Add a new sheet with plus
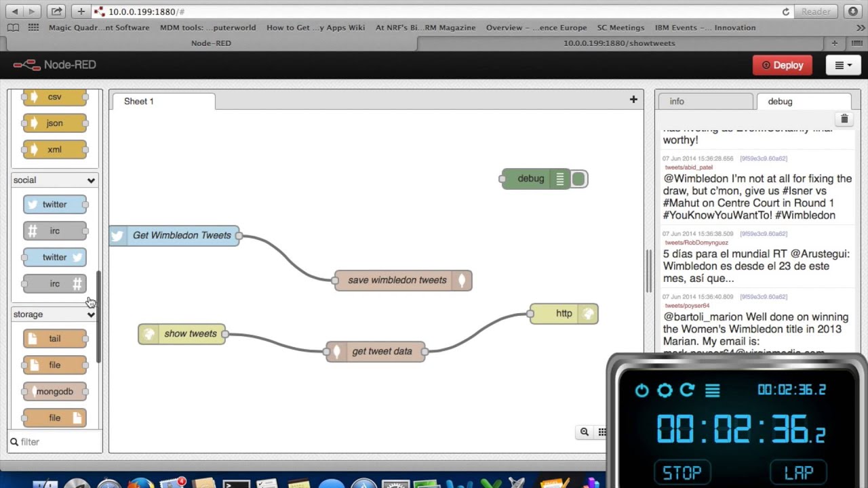 click(x=633, y=100)
